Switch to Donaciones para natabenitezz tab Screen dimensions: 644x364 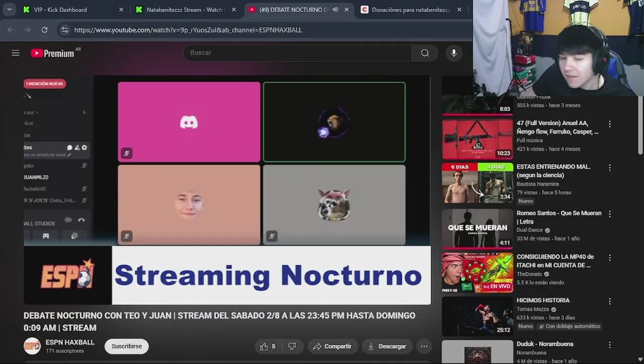click(410, 10)
